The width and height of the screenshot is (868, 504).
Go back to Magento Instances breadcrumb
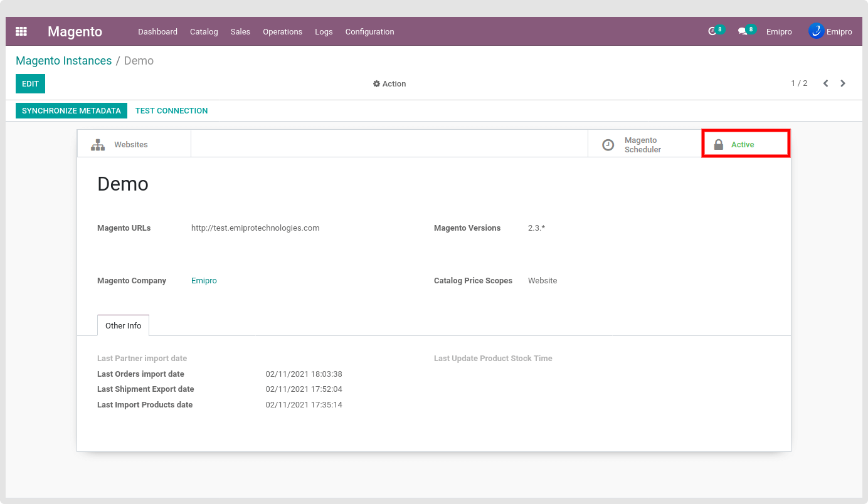(63, 61)
